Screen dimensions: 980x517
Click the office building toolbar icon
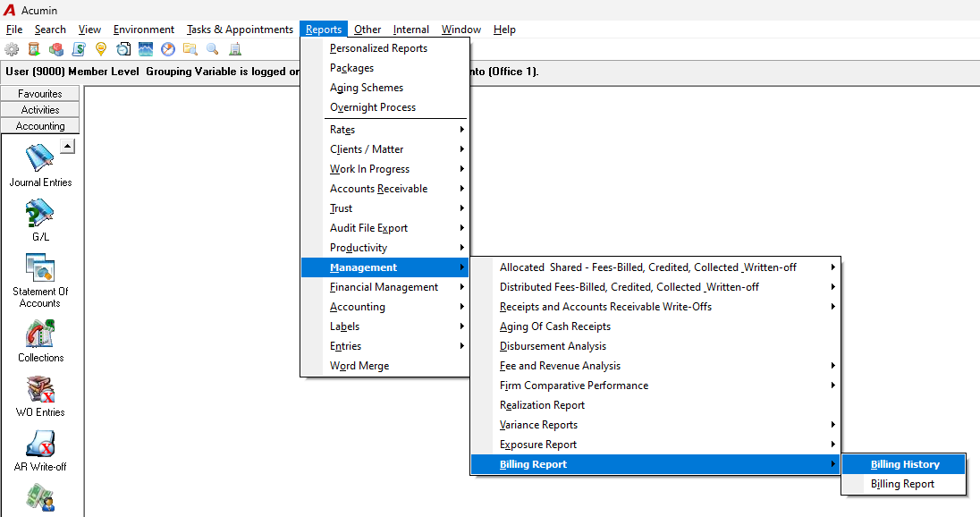coord(235,49)
